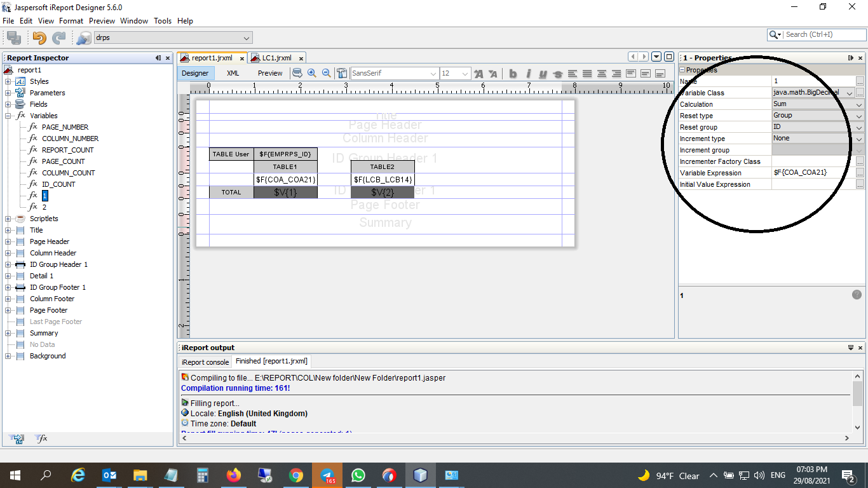Open the drps datasource dropdown
The height and width of the screenshot is (488, 868).
[x=247, y=37]
